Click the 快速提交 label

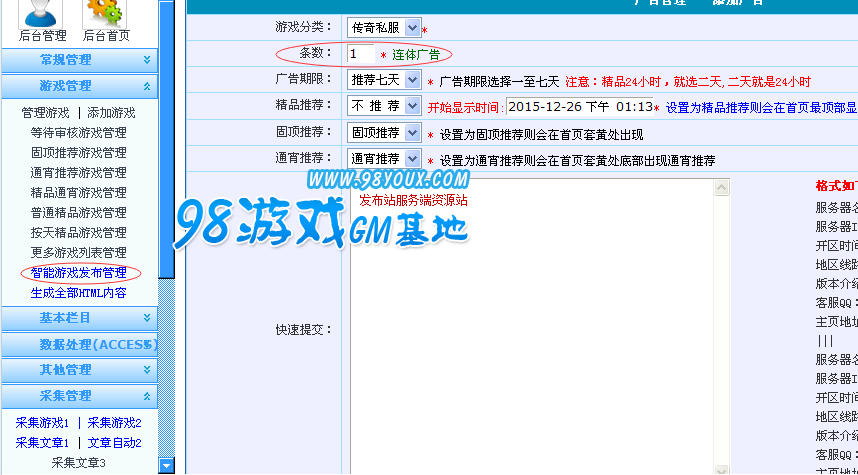304,330
